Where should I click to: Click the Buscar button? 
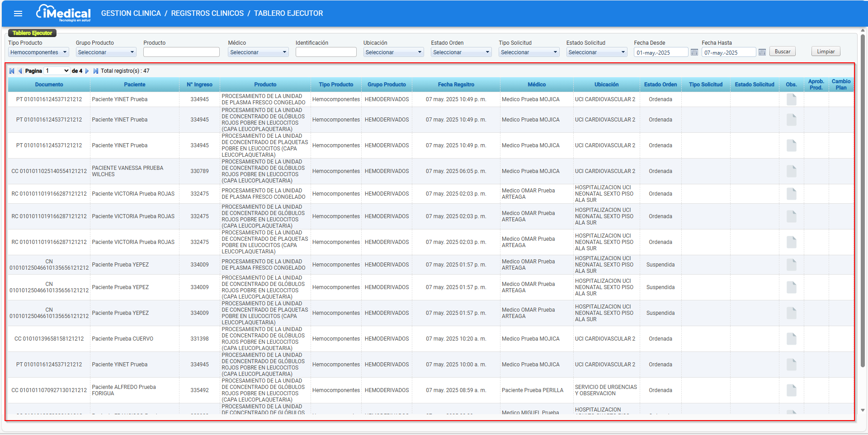[782, 51]
